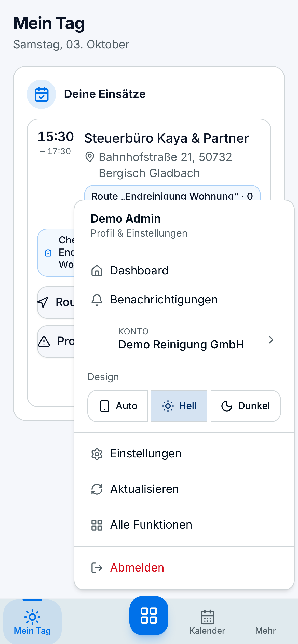Click the Steuerbüro Kaya & Partner title
Image resolution: width=298 pixels, height=644 pixels.
coord(167,138)
